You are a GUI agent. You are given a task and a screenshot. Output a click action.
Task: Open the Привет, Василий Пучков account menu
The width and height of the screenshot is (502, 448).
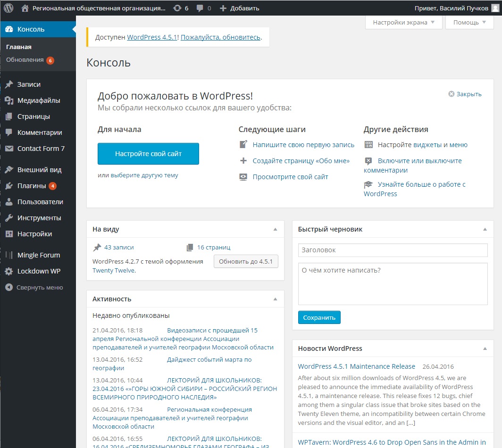457,8
